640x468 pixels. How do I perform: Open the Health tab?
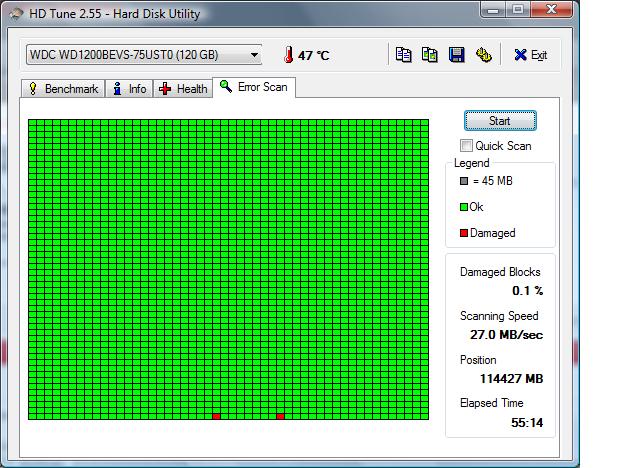click(x=183, y=89)
